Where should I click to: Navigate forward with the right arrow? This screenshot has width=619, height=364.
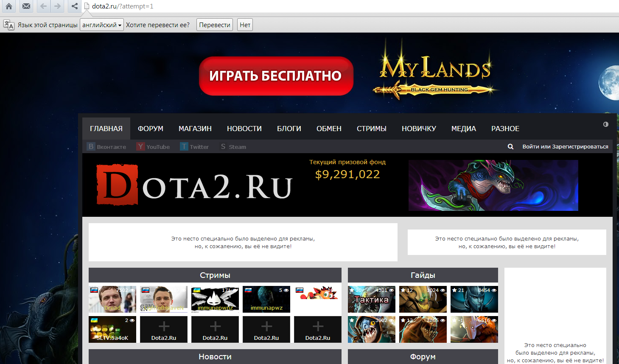point(57,6)
